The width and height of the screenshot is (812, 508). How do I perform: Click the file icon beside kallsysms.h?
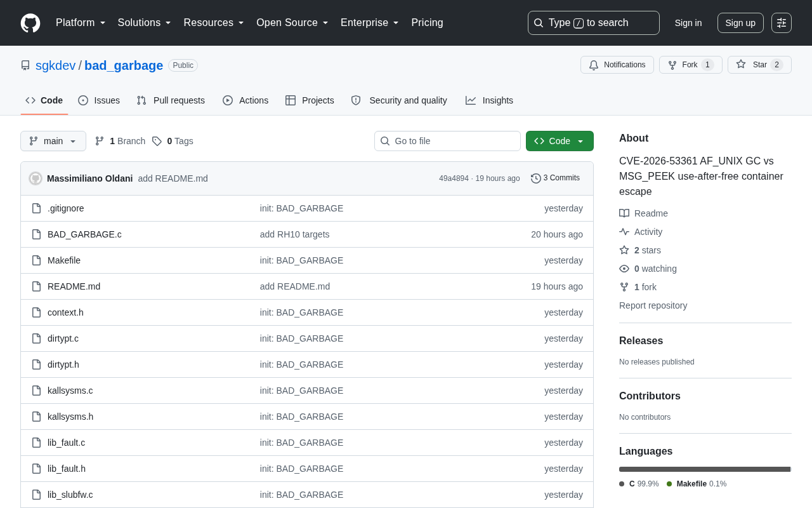pyautogui.click(x=37, y=417)
